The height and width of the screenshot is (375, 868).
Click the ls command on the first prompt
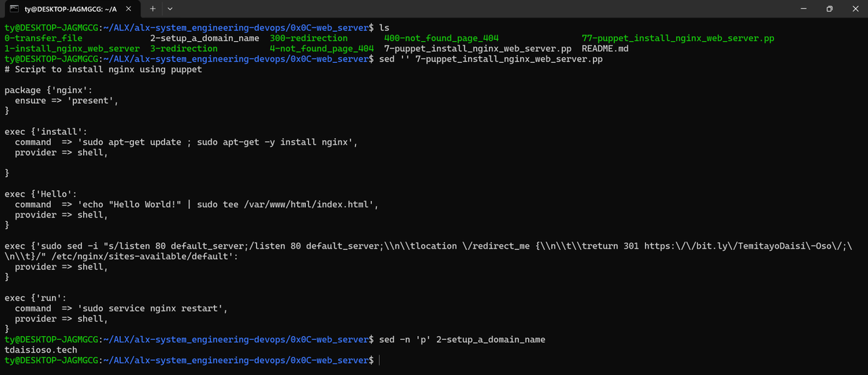(384, 27)
